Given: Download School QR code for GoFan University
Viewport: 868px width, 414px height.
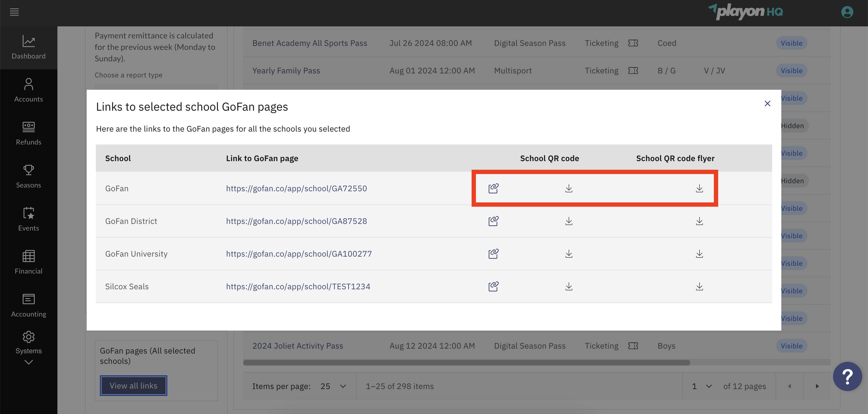Looking at the screenshot, I should click(569, 254).
